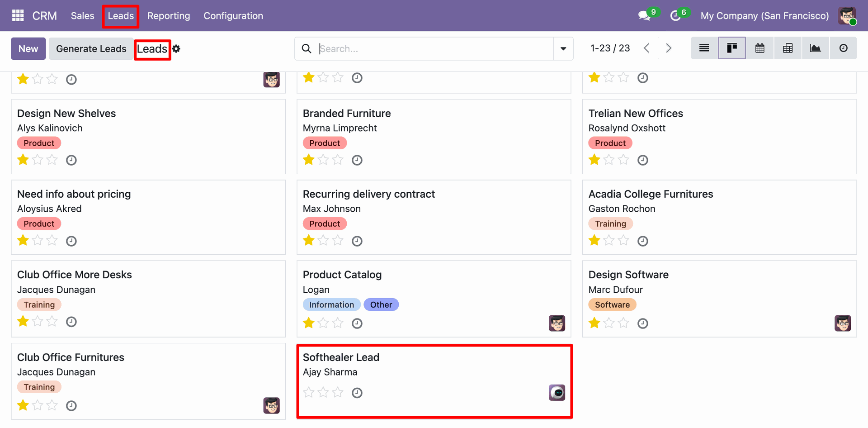868x428 pixels.
Task: Open activity clock on Need info about pricing
Action: 71,241
